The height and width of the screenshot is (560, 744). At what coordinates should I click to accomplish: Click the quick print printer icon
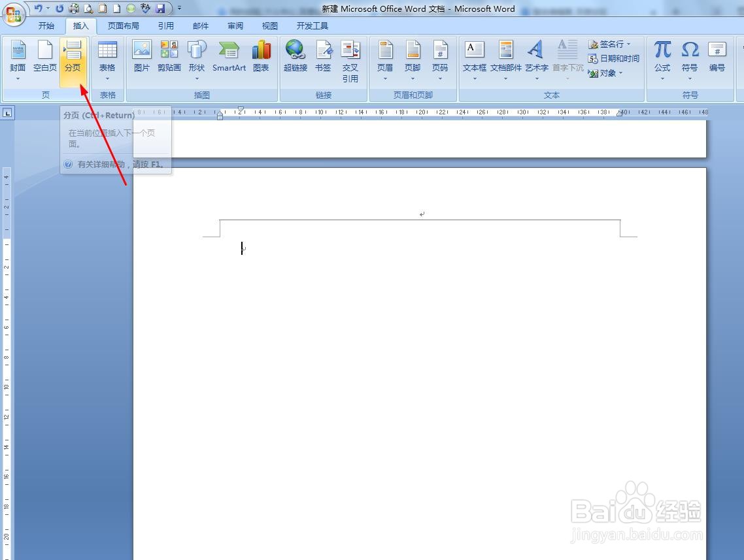[x=73, y=8]
